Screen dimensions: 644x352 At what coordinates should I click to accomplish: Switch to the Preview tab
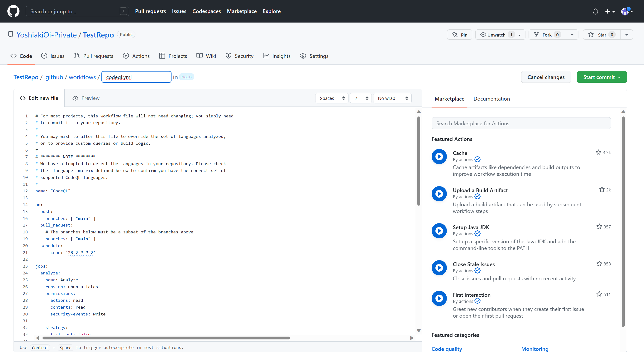coord(86,98)
